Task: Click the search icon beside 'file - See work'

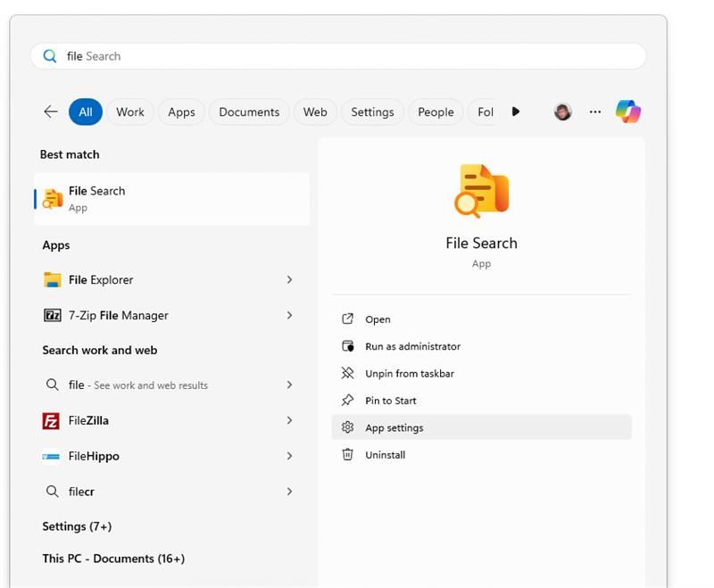Action: (x=53, y=385)
